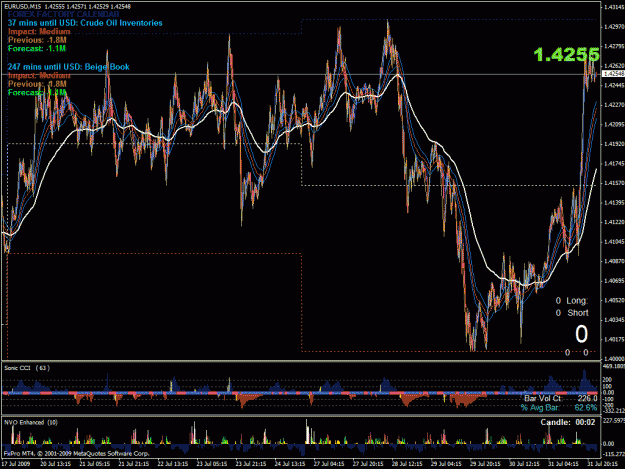Click the EURUSD,M15 chart title text
Viewport: 625px width, 469px height.
pyautogui.click(x=67, y=6)
